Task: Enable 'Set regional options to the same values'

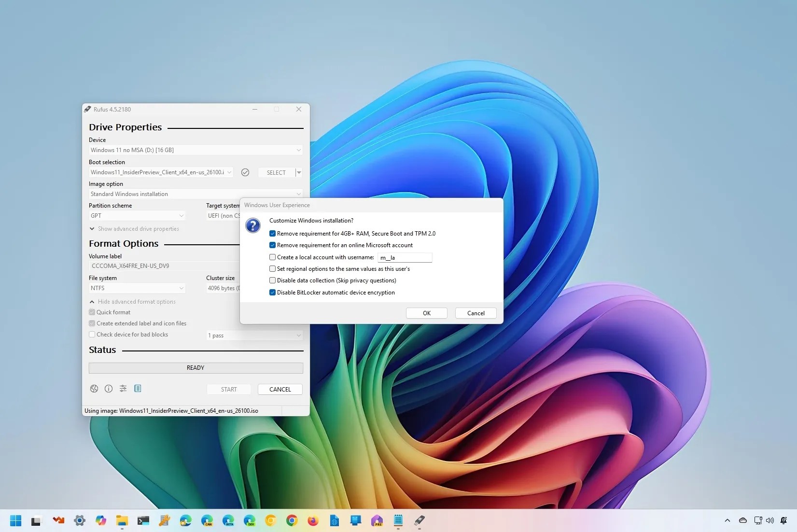Action: click(x=272, y=269)
